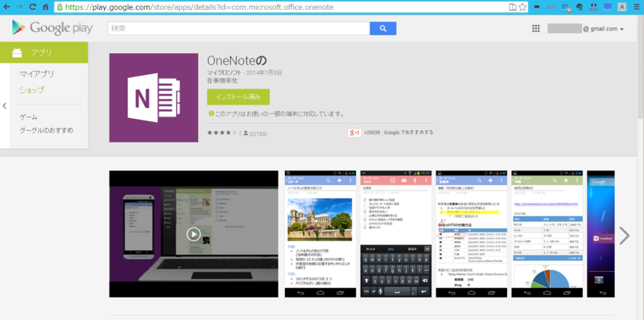The image size is (644, 320).
Task: Show next screenshots with right chevron
Action: (625, 236)
